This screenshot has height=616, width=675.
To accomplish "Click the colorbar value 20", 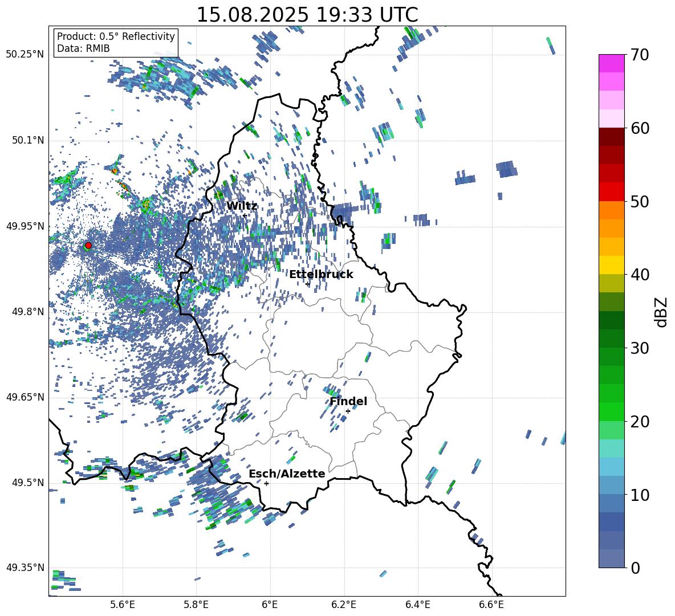I will [x=640, y=421].
